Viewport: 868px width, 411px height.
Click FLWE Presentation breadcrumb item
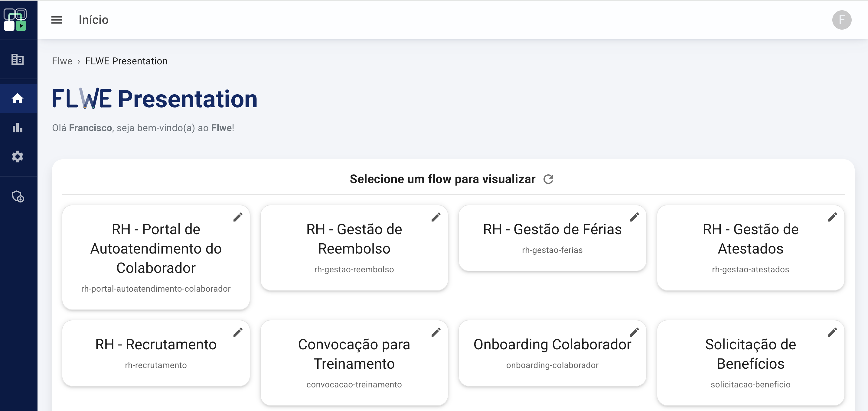[126, 61]
